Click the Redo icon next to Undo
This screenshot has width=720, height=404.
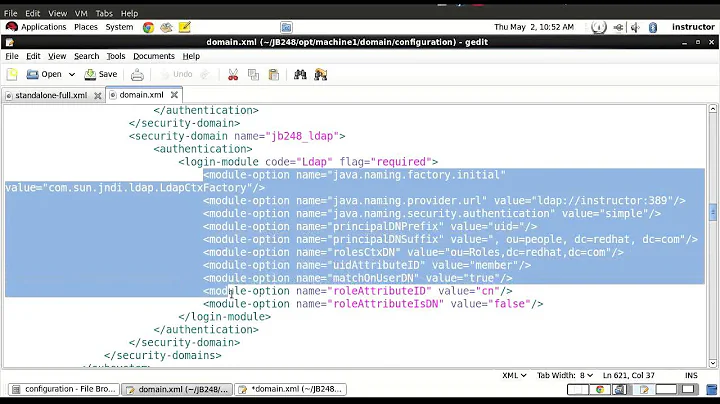coord(205,74)
